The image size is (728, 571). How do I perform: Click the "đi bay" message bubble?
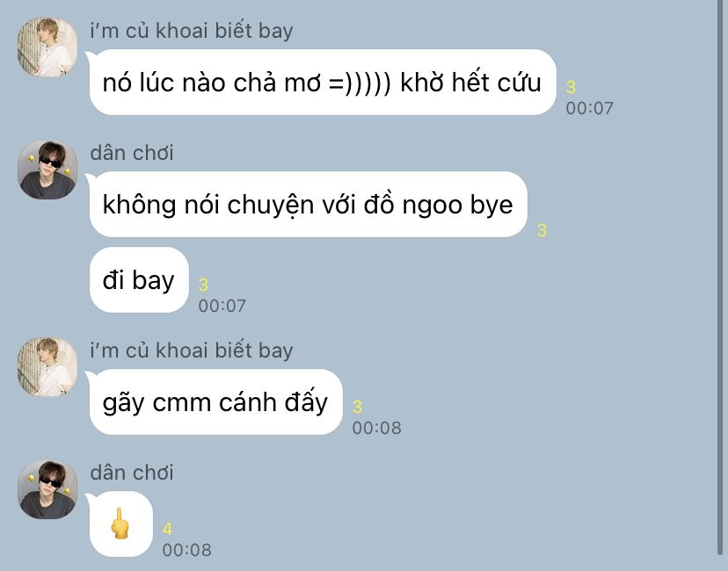click(139, 279)
